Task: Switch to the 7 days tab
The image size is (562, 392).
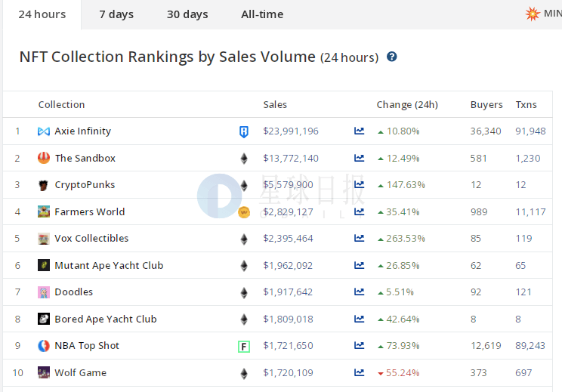Action: pos(116,14)
